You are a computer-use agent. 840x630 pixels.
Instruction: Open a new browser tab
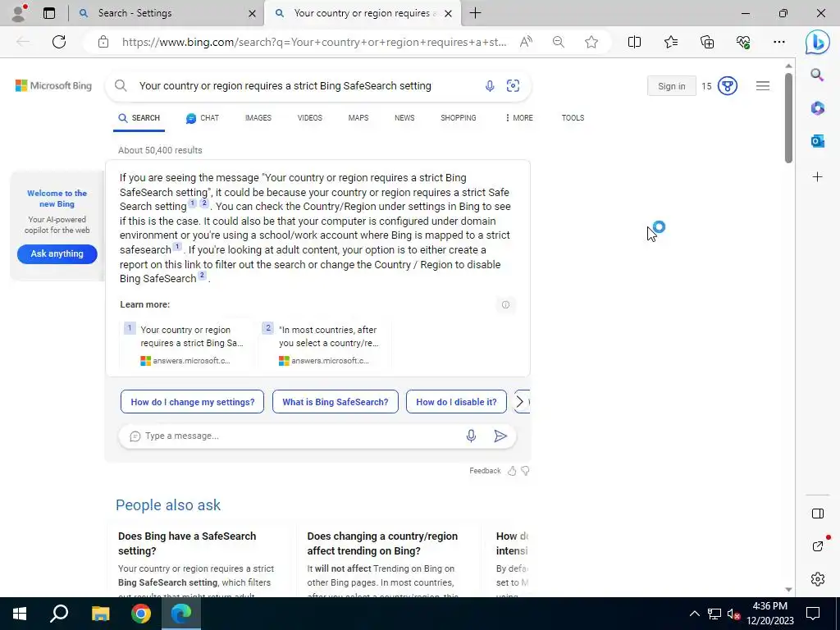point(475,13)
